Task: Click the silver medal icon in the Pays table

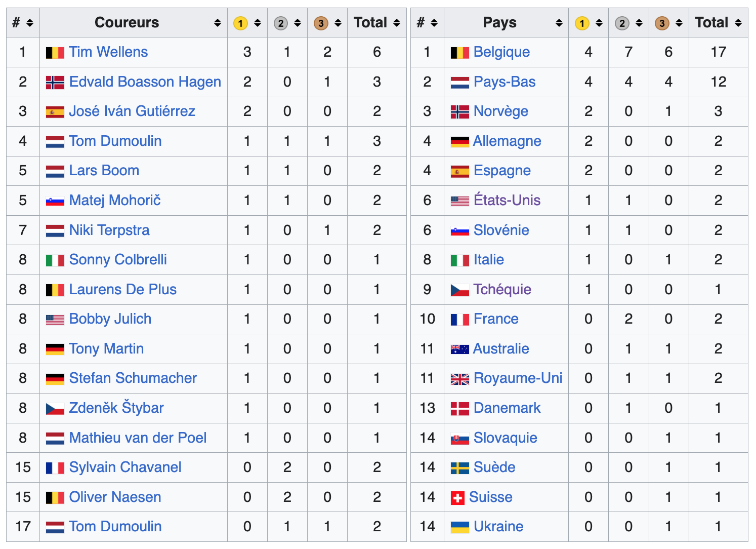Action: tap(622, 23)
